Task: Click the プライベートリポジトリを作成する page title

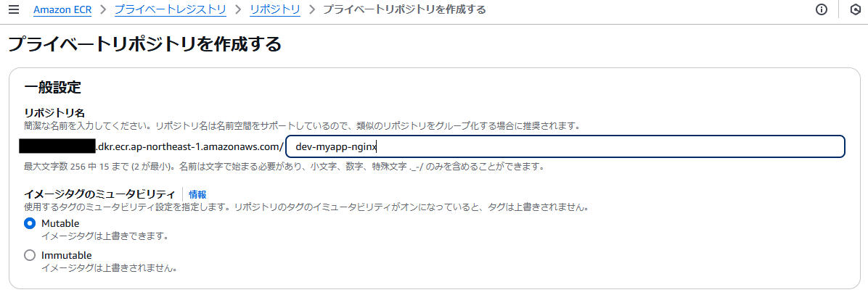Action: click(144, 43)
